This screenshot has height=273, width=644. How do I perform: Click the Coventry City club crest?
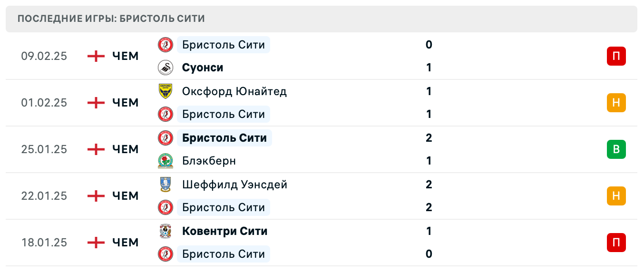[x=166, y=231]
